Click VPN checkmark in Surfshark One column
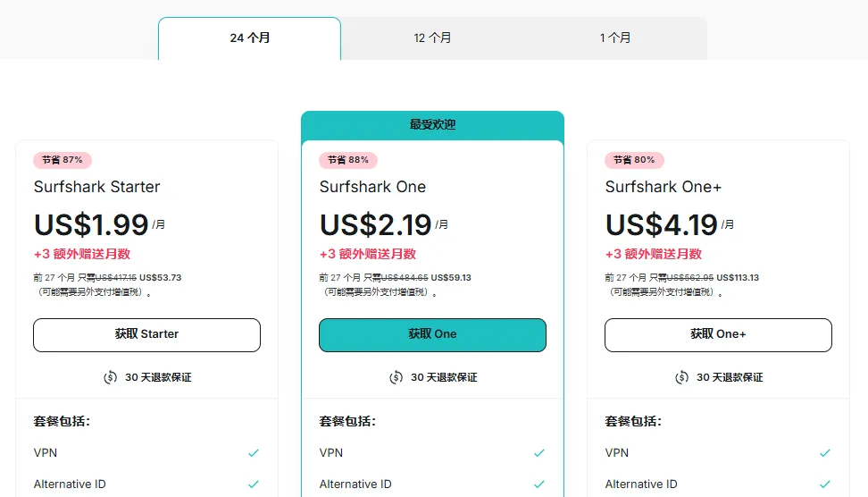868x497 pixels. point(539,453)
